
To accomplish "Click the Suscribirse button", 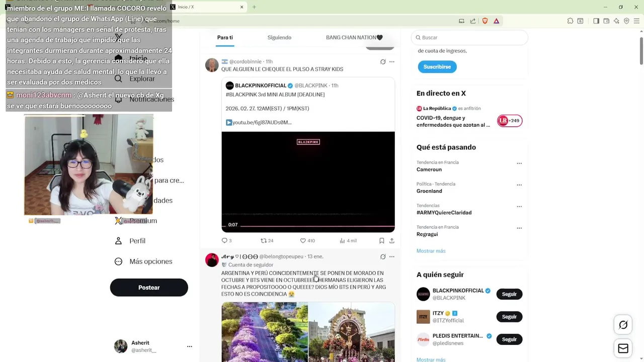I will [x=437, y=67].
